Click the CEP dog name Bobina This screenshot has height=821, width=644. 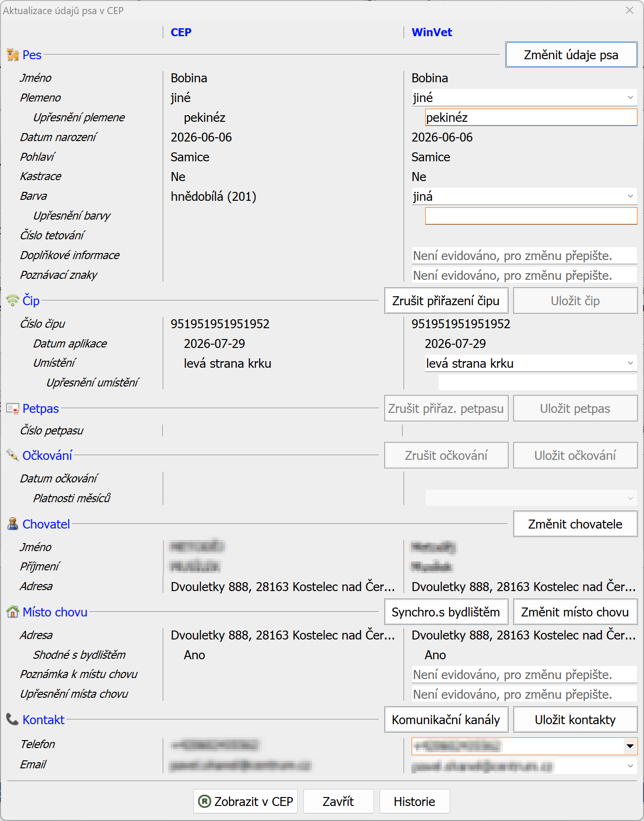(189, 78)
